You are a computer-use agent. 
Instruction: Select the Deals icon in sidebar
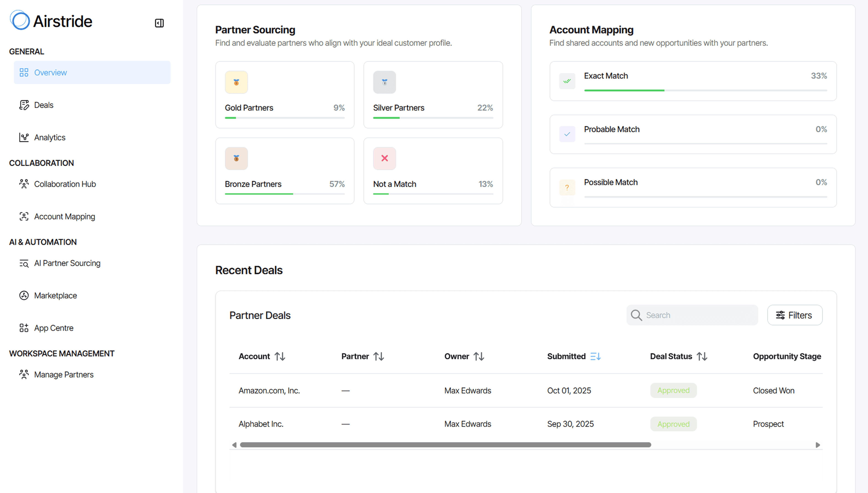point(24,105)
